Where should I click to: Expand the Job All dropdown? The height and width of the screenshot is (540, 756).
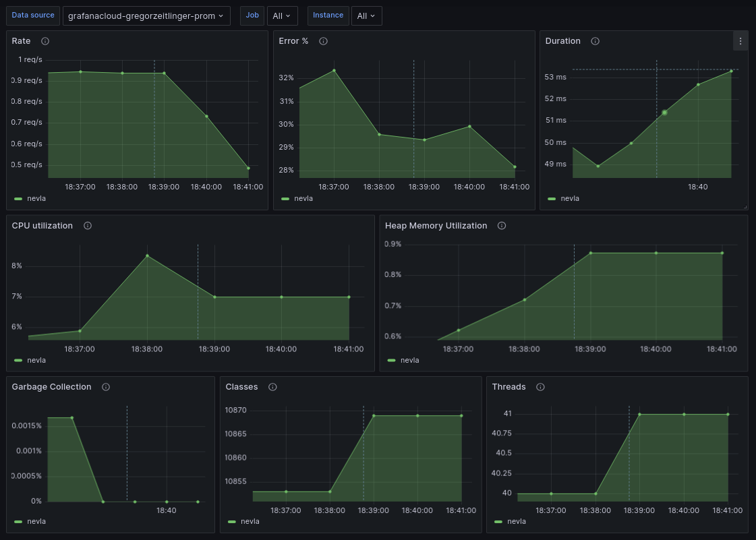coord(282,15)
